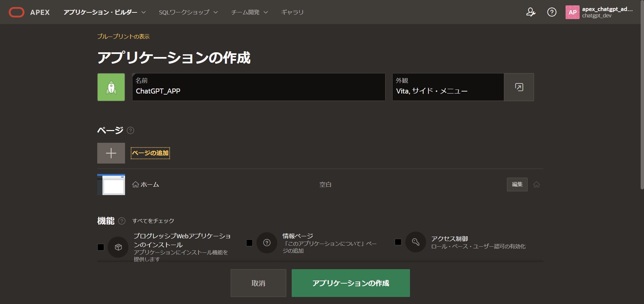Open the appearance settings popup icon
The image size is (644, 304).
[519, 87]
